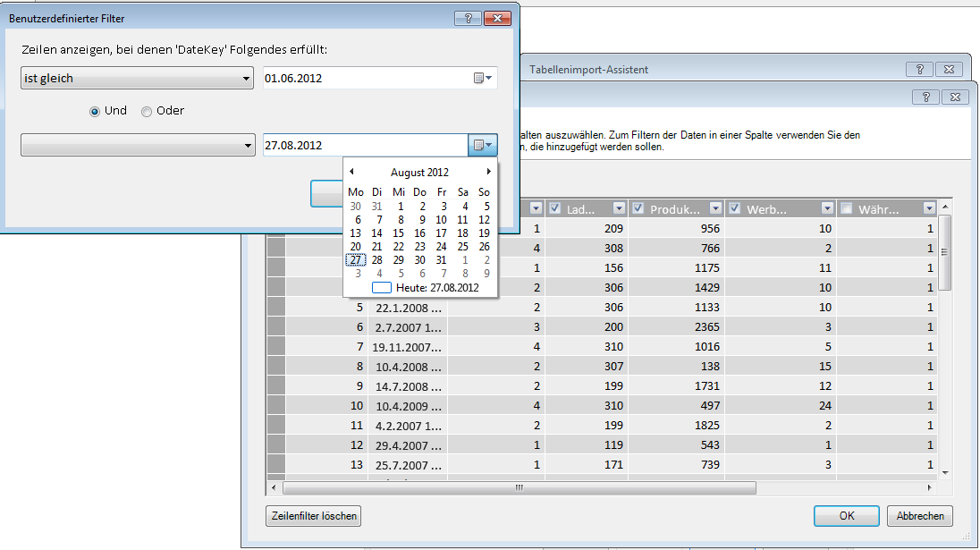Open filter dropdown for Währ... column
Screen dimensions: 980x550
point(929,208)
